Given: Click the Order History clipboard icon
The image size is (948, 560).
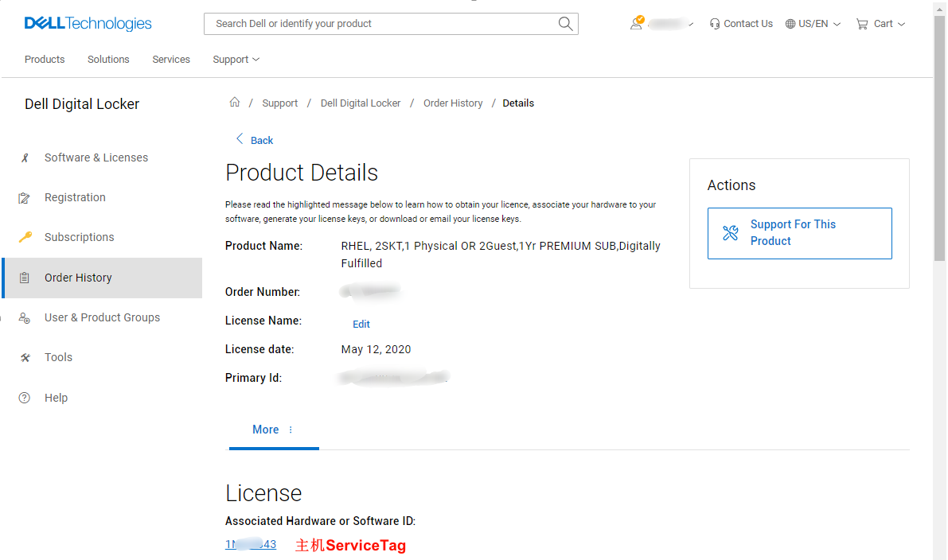Looking at the screenshot, I should [26, 277].
